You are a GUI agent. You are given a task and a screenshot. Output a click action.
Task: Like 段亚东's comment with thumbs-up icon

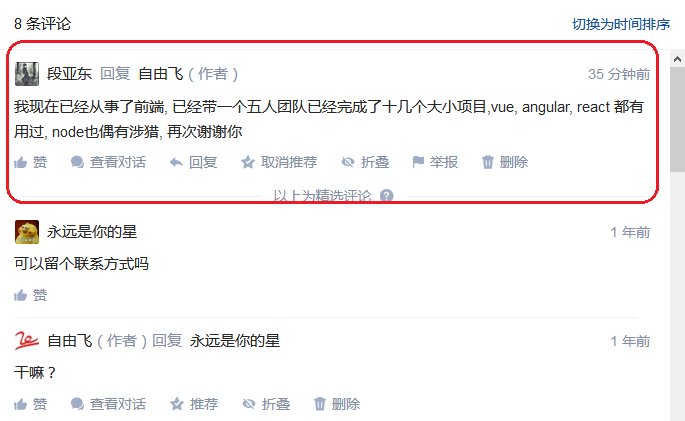point(31,162)
